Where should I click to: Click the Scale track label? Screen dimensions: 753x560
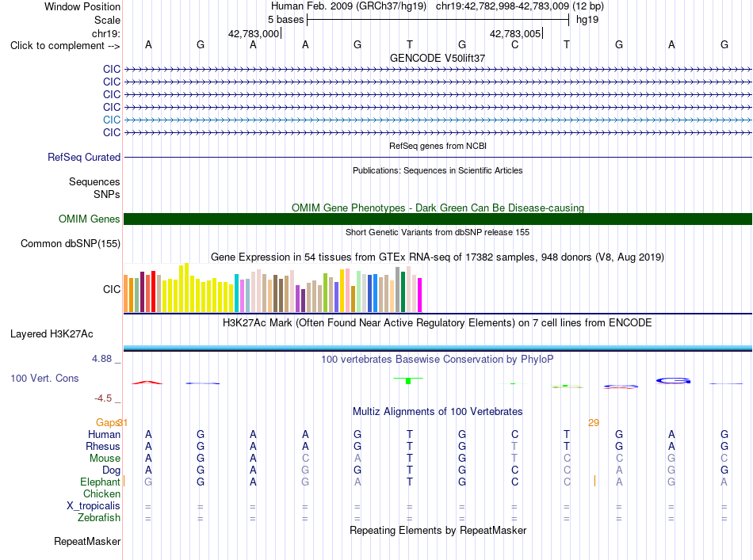pos(107,20)
